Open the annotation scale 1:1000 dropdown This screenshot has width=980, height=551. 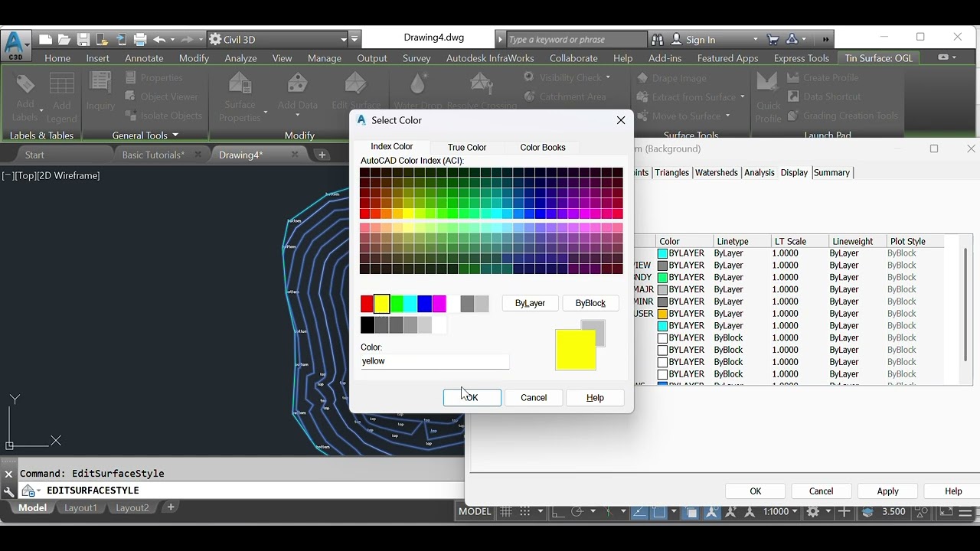click(780, 512)
